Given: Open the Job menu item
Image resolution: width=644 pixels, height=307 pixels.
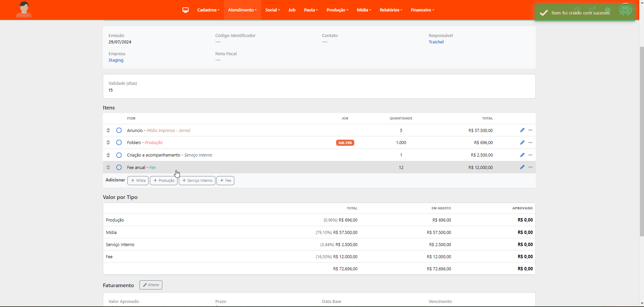Looking at the screenshot, I should 292,10.
